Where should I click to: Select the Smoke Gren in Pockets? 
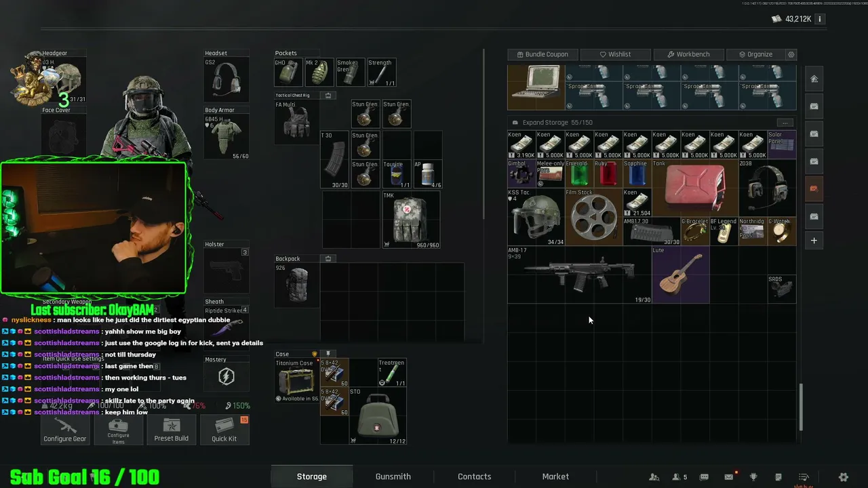[351, 73]
